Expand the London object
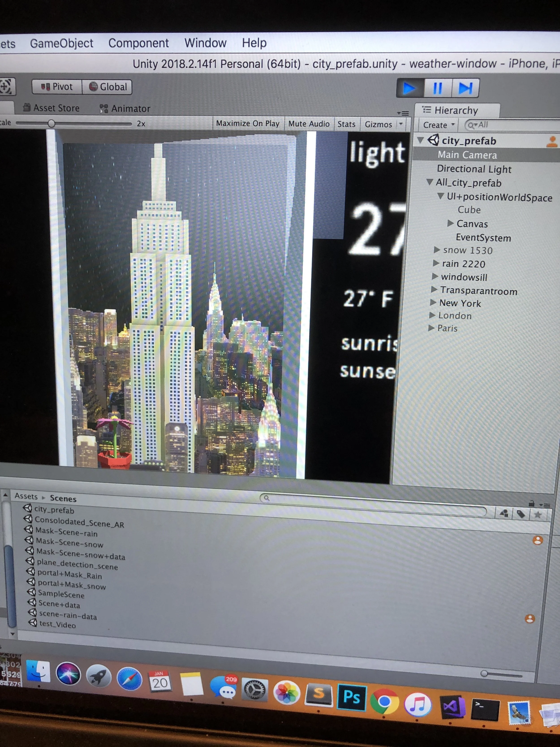This screenshot has width=560, height=747. point(432,315)
